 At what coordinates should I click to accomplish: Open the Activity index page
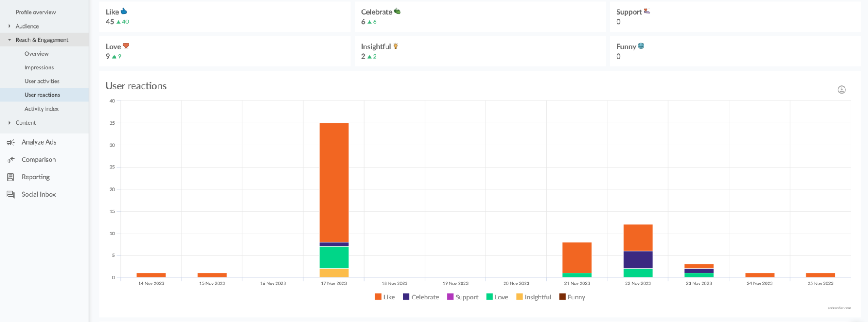point(41,109)
